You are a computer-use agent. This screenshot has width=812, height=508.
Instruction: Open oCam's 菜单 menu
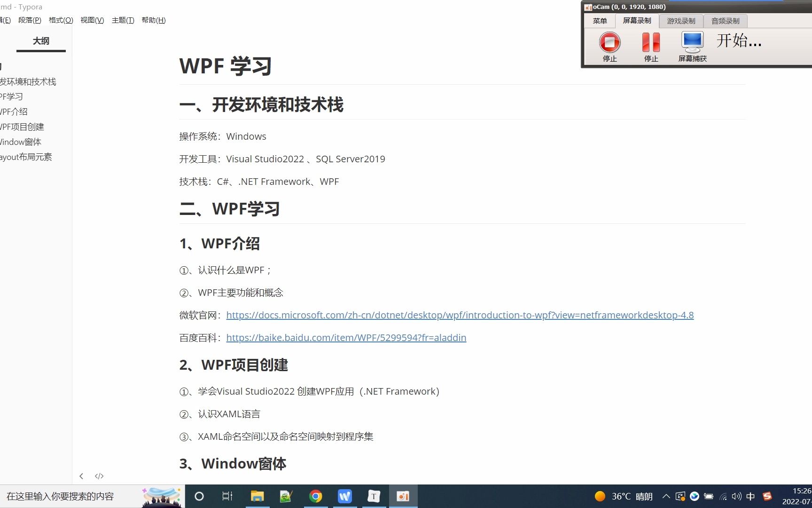(600, 21)
